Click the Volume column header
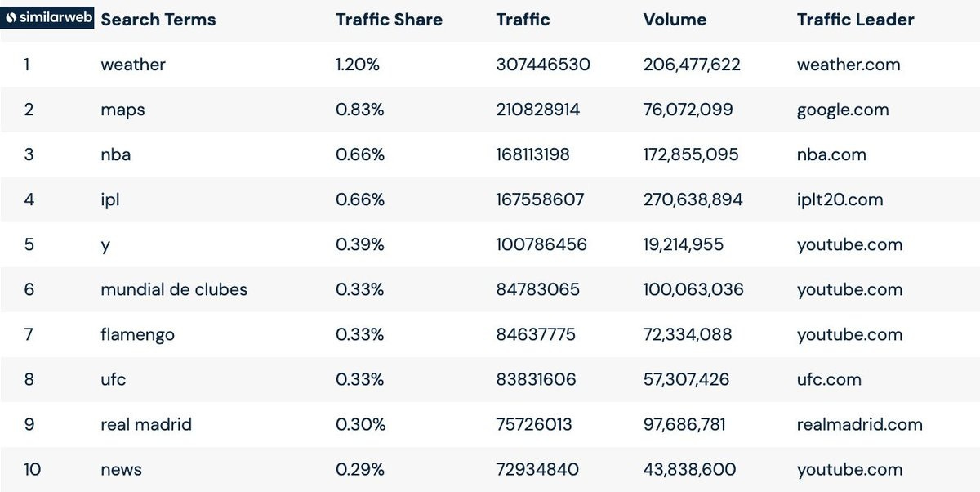The height and width of the screenshot is (492, 980). (675, 20)
